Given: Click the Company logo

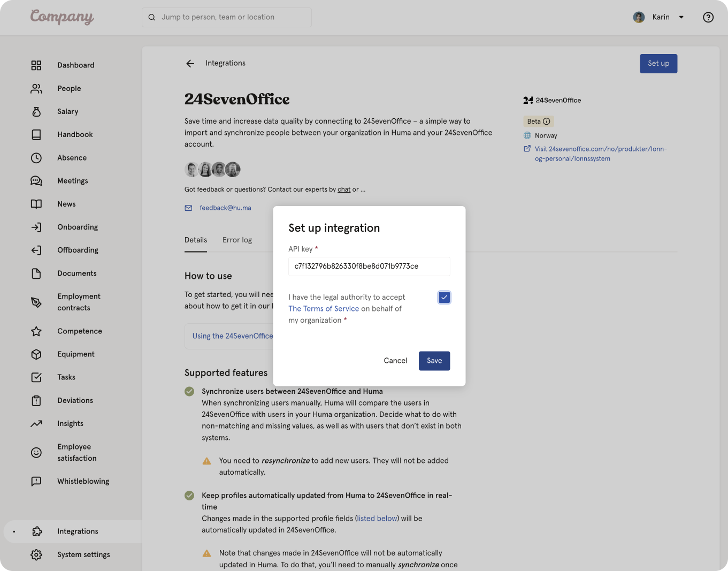Looking at the screenshot, I should [62, 17].
